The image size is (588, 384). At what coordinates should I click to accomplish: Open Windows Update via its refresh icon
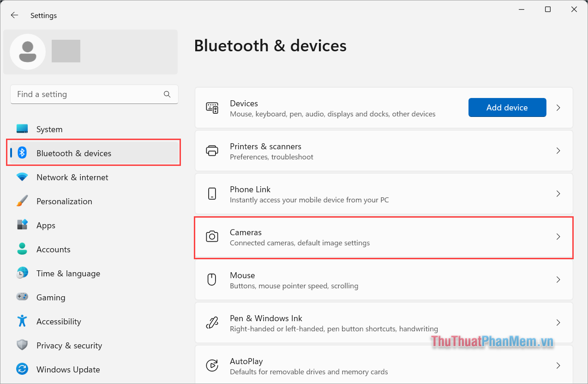point(22,369)
